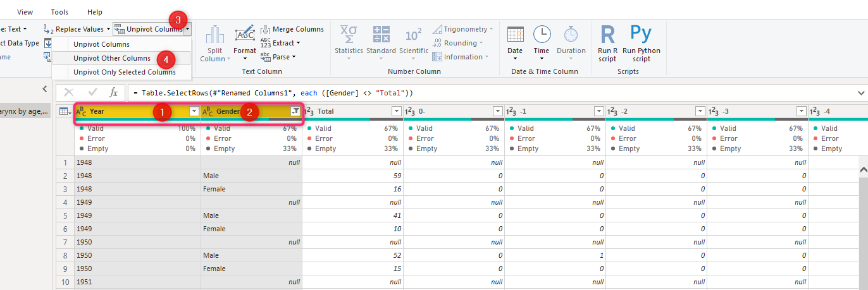Open the Date calendar icon
The image size is (868, 290).
515,35
